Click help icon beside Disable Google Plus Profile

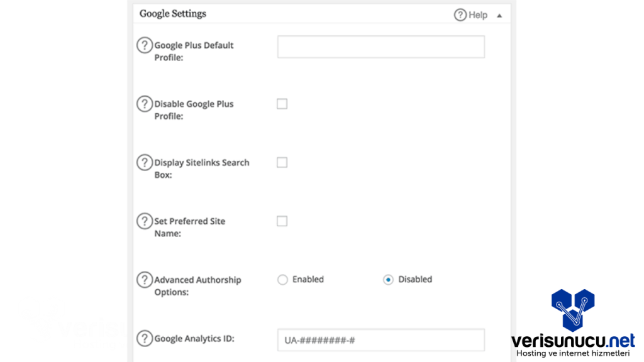pos(145,104)
